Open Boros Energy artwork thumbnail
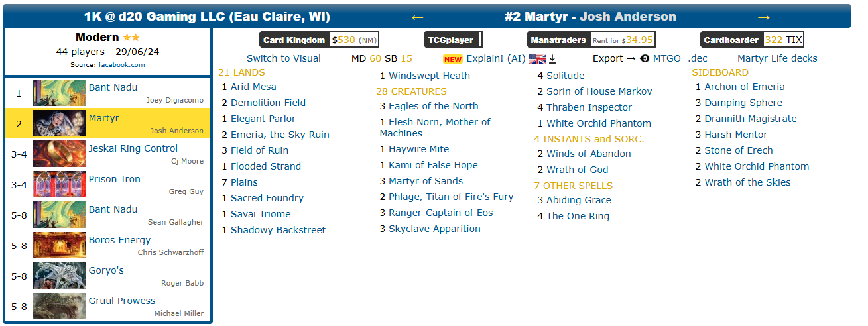 (60, 246)
